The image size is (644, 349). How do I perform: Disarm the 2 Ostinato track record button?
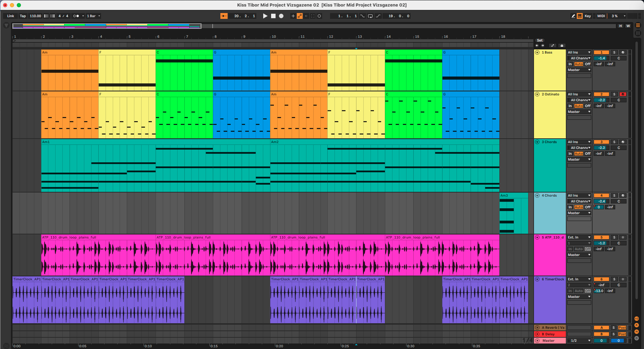pyautogui.click(x=623, y=94)
